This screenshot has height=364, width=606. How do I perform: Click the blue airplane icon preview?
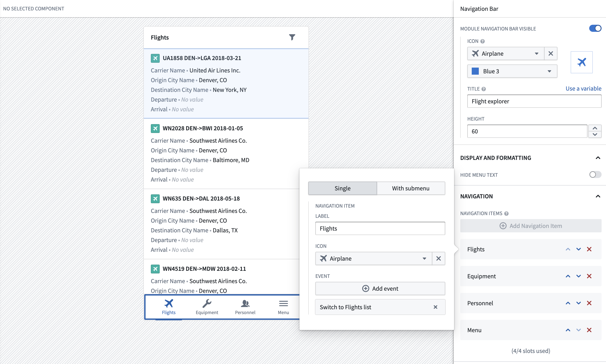pos(581,62)
